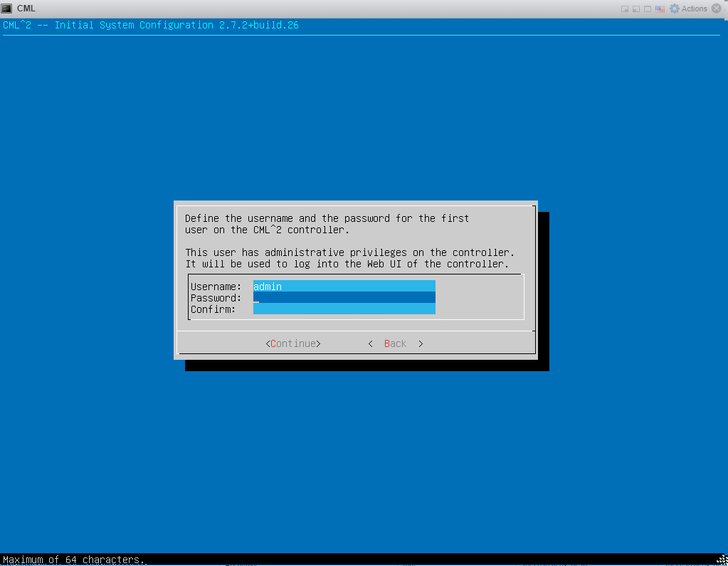
Task: Click the resize grip in the bottom corner
Action: pyautogui.click(x=722, y=560)
